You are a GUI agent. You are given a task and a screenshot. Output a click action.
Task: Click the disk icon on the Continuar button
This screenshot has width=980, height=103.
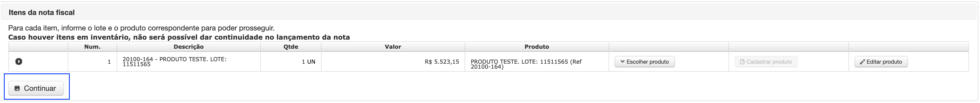[17, 89]
